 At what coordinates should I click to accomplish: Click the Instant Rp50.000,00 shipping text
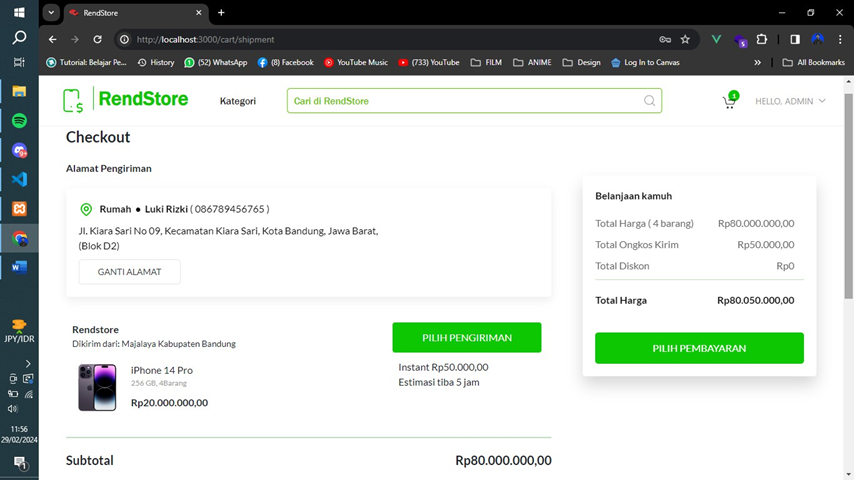(443, 367)
